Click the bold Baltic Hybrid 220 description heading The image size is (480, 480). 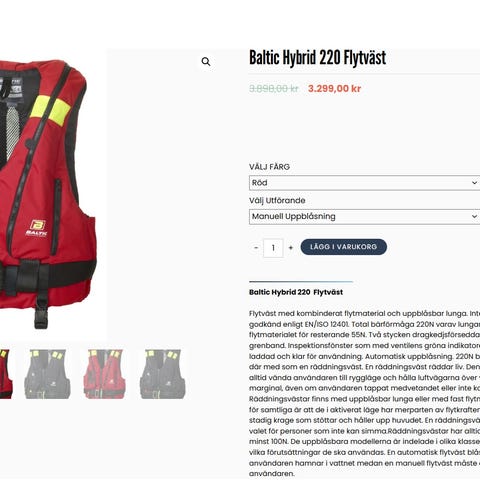(296, 292)
